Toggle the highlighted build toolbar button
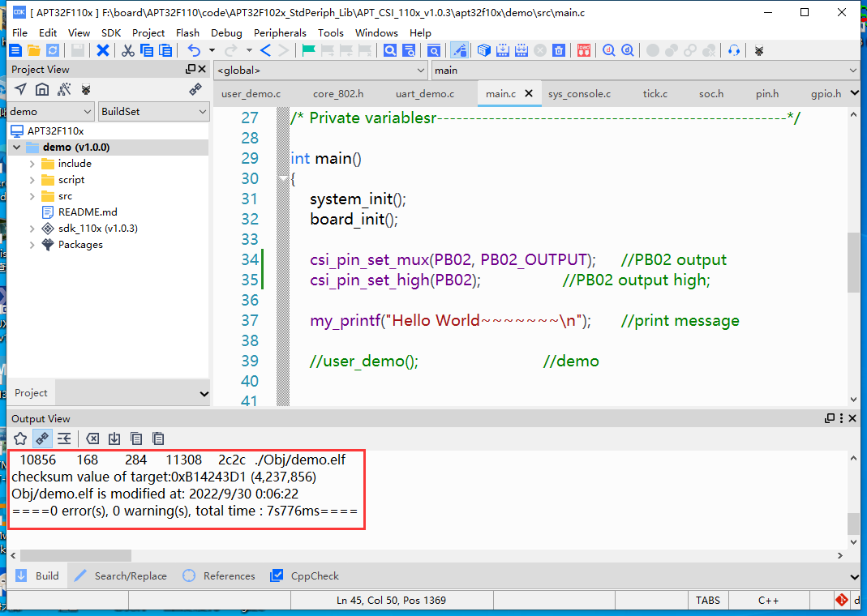This screenshot has height=616, width=867. click(x=460, y=50)
